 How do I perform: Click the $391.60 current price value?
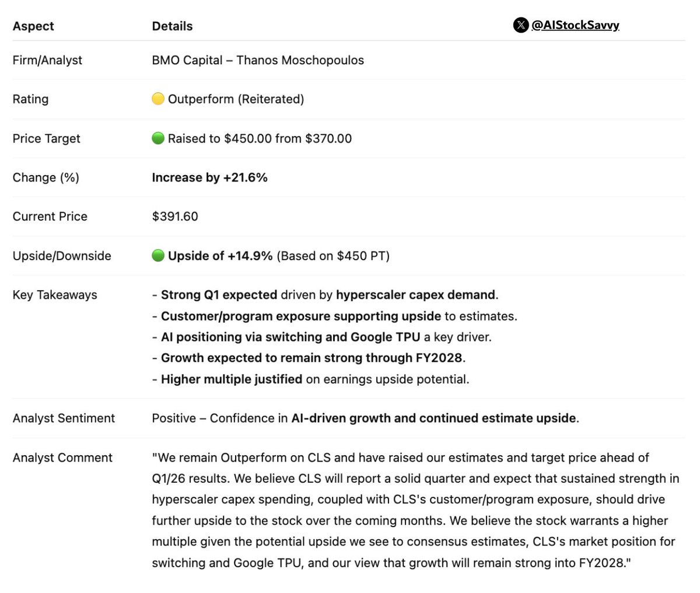click(175, 217)
